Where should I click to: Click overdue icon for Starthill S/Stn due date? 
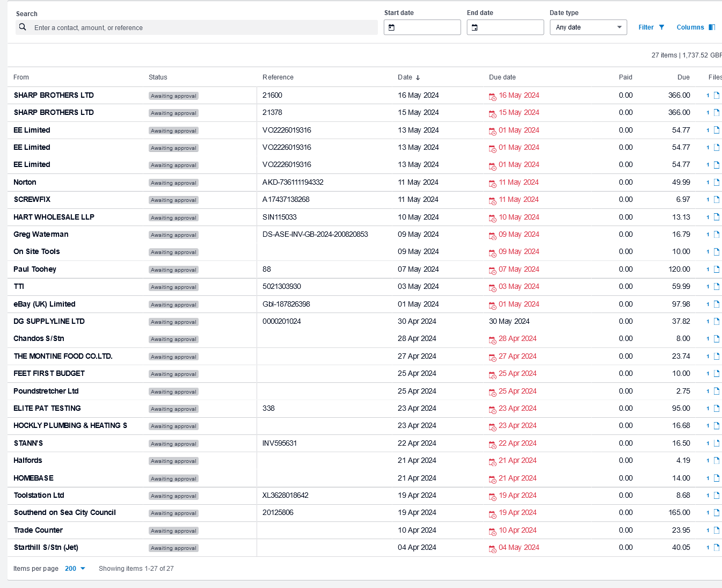coord(492,549)
